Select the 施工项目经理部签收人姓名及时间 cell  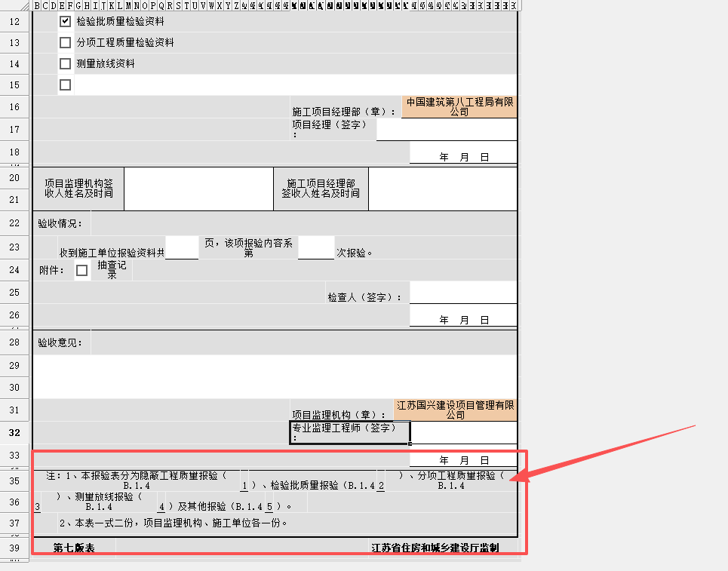[x=321, y=189]
